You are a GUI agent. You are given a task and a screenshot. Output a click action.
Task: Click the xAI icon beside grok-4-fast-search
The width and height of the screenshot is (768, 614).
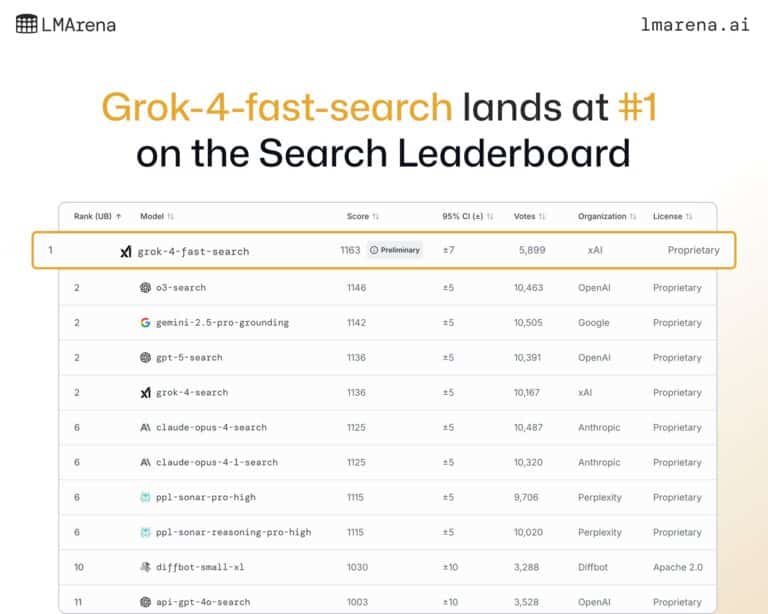(126, 252)
